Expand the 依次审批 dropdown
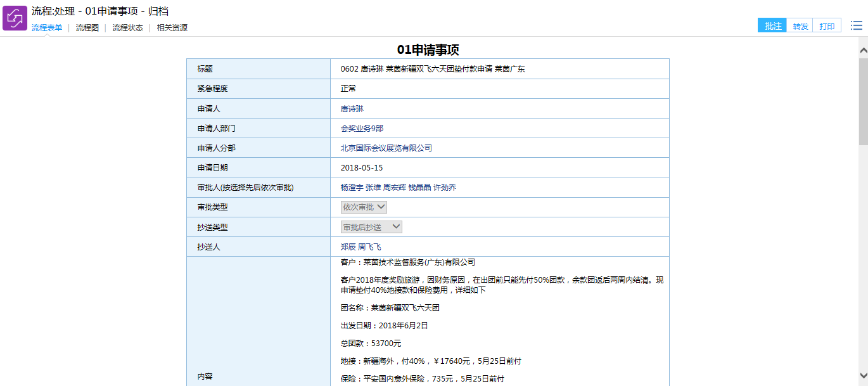 (364, 207)
